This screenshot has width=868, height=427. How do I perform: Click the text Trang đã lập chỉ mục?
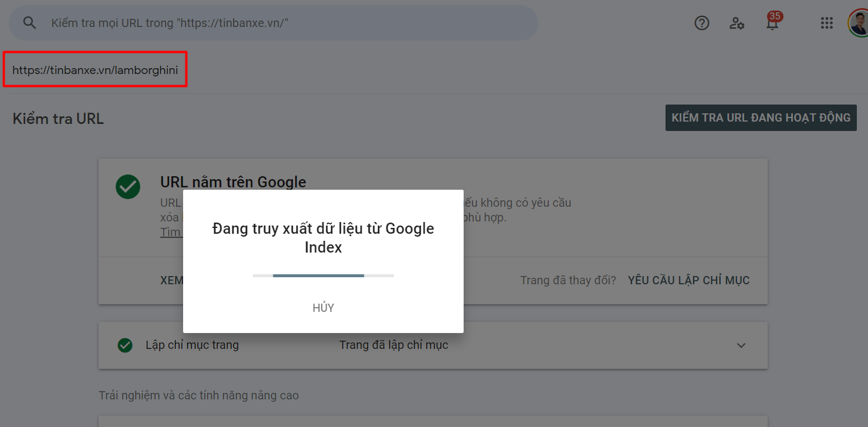tap(394, 345)
